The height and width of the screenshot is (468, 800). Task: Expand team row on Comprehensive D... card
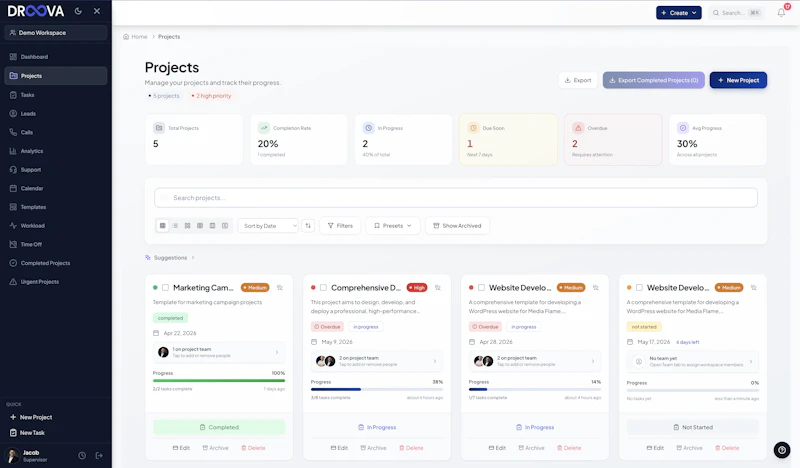tap(377, 361)
